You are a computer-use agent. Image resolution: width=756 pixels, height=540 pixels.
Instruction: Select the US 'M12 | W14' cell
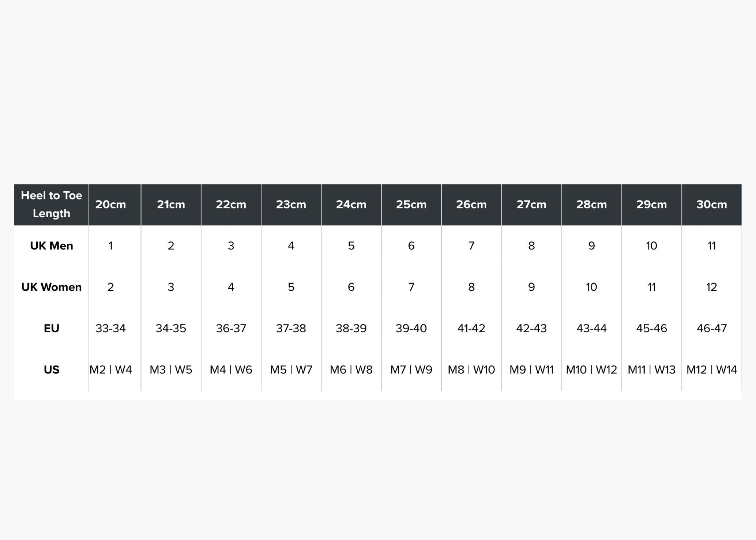[x=711, y=370]
